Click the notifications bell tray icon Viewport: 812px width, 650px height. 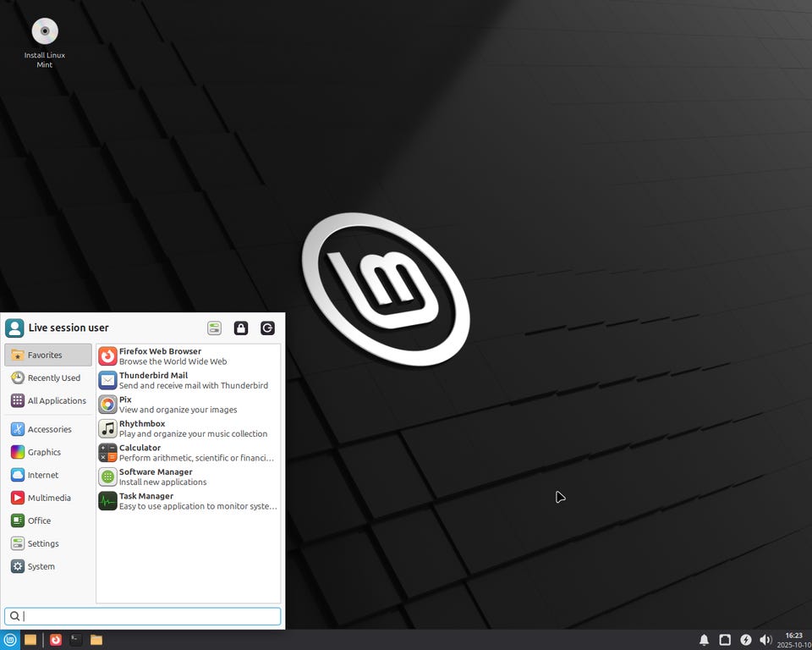[x=705, y=640]
